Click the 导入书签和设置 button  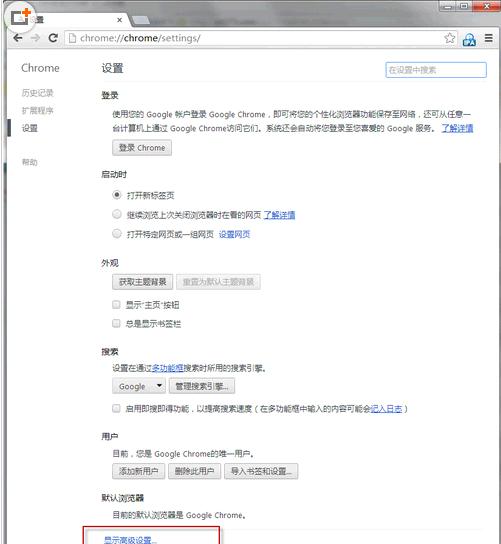tap(261, 471)
